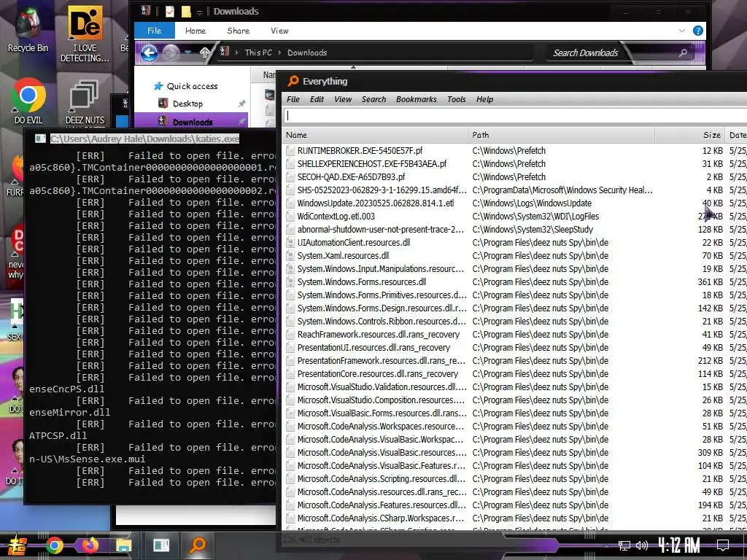
Task: Click the Everything search input field
Action: click(515, 116)
